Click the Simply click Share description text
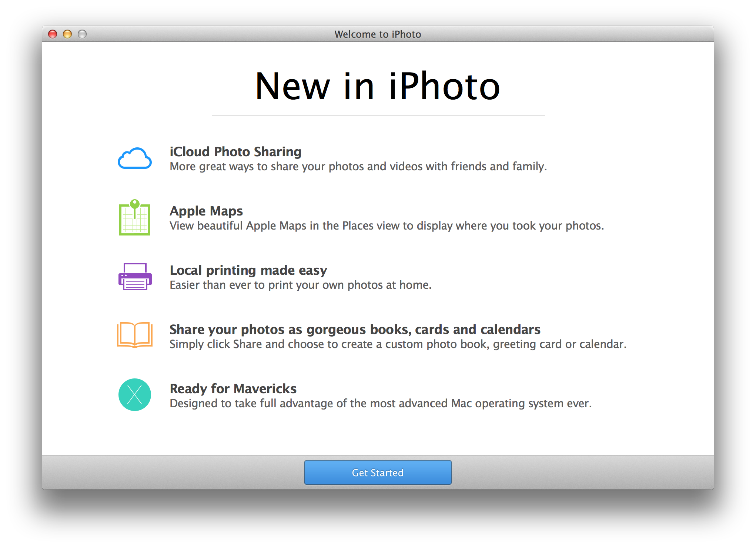The height and width of the screenshot is (548, 756). (398, 344)
